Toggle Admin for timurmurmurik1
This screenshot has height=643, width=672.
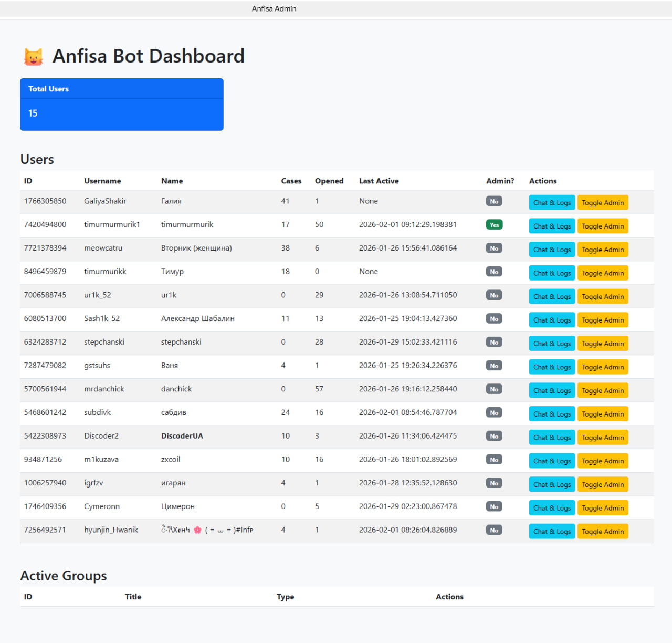click(x=603, y=226)
